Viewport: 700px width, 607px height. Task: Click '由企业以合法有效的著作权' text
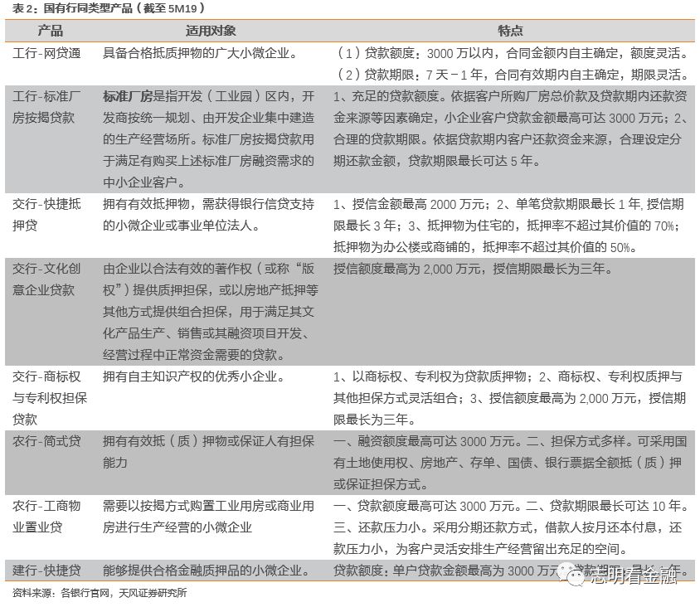click(177, 269)
